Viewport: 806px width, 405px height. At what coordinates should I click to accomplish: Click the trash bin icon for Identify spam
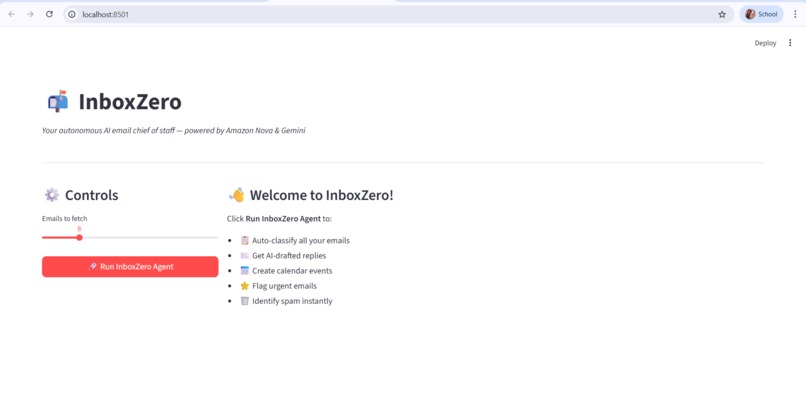(245, 301)
